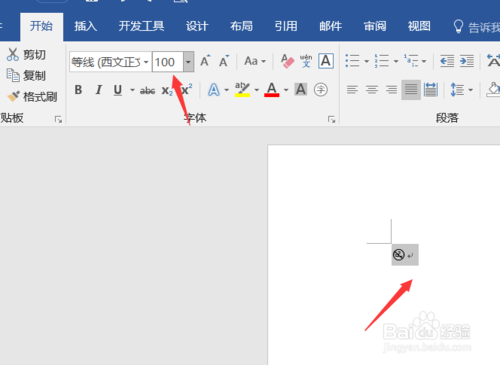Align text right

[x=391, y=90]
